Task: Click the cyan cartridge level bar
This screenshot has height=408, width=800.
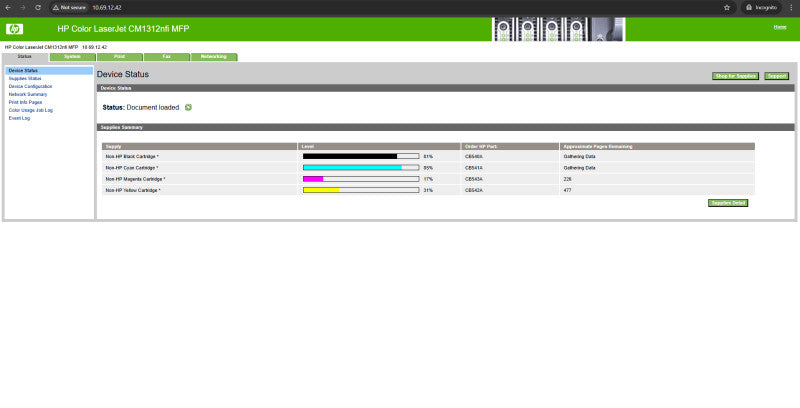Action: pos(361,168)
